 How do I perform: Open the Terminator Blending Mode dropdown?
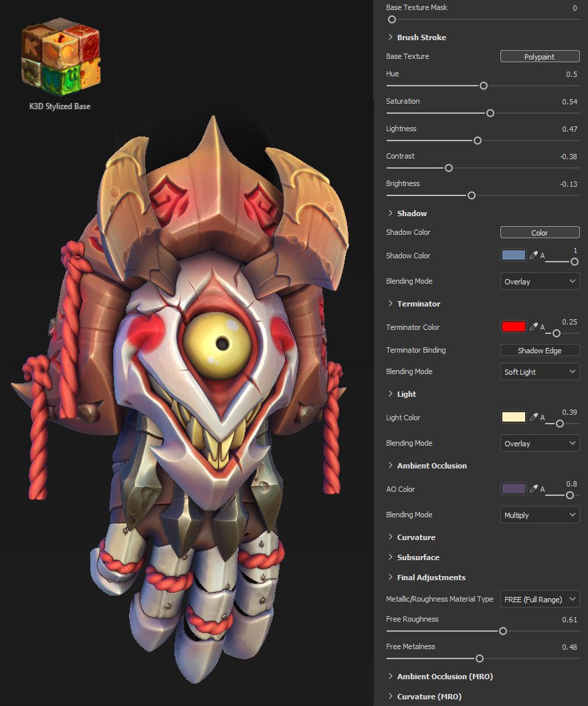(540, 372)
